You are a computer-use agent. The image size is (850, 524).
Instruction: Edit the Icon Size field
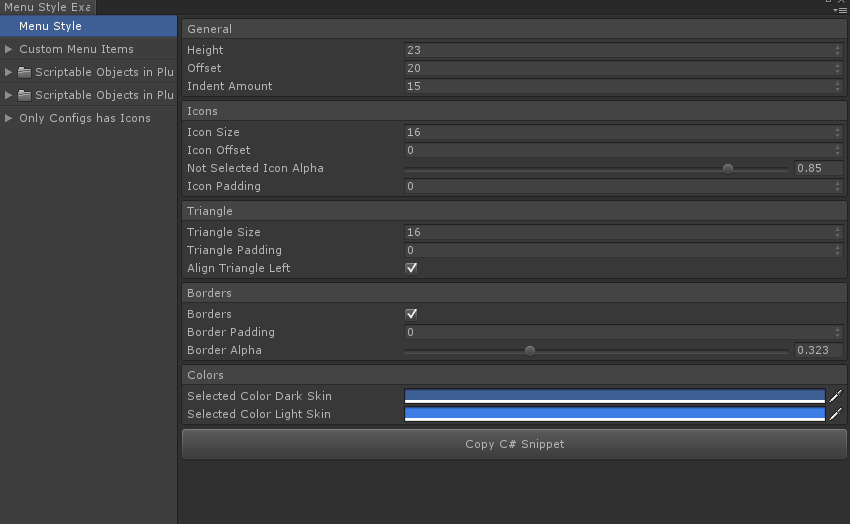(x=623, y=132)
